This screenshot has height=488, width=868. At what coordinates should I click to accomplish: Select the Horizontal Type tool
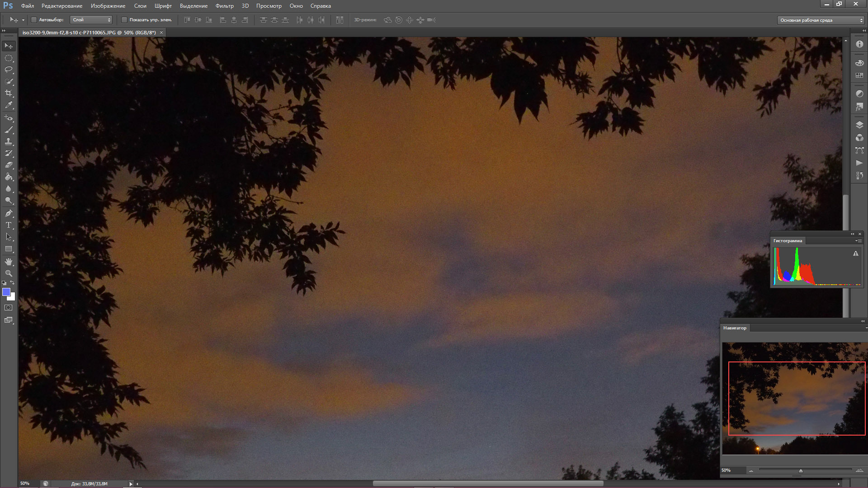pos(9,225)
